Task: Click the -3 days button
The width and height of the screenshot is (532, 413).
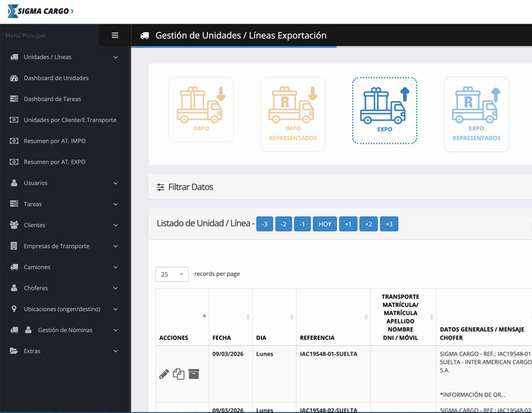Action: click(x=265, y=224)
